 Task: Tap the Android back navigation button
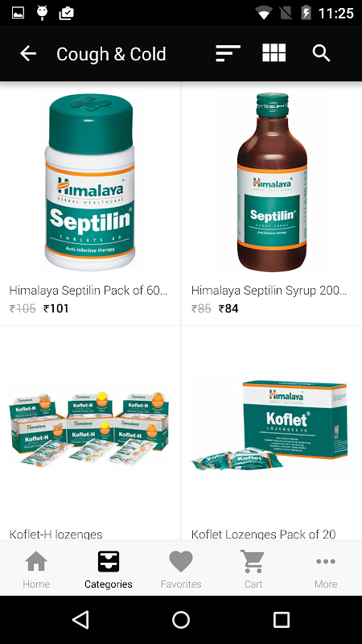tap(81, 619)
